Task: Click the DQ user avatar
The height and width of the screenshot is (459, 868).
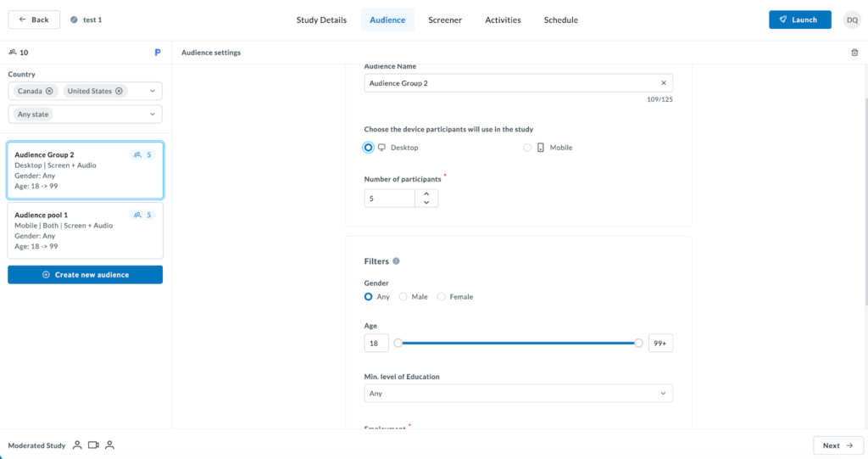Action: point(851,20)
